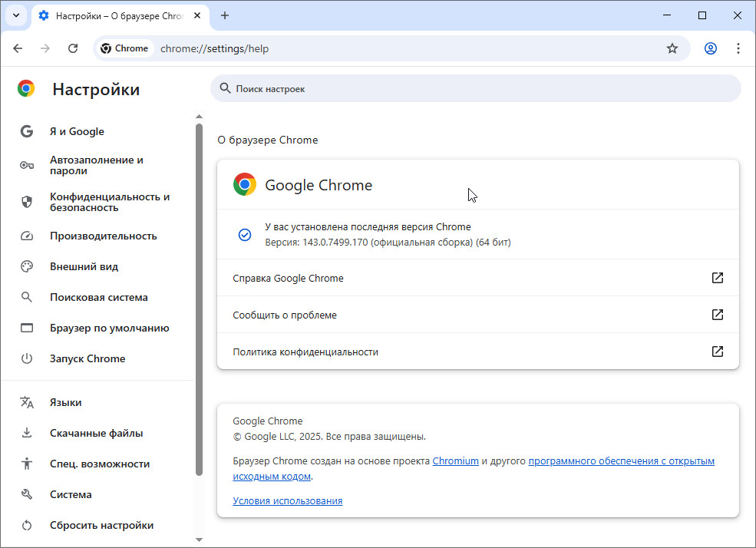
Task: Click the reload page icon
Action: pos(73,48)
